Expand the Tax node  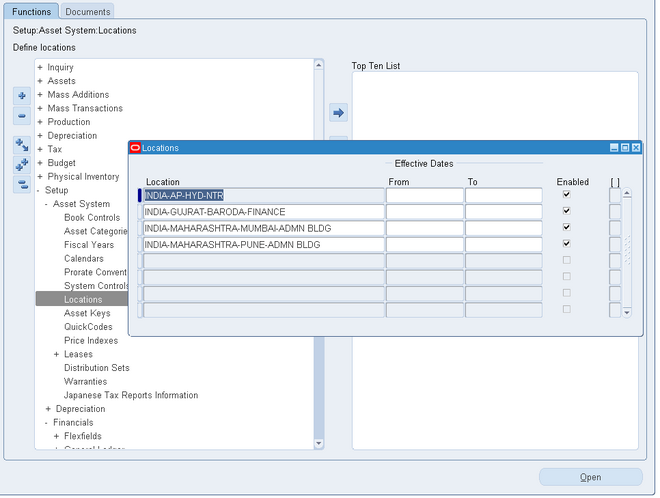40,149
